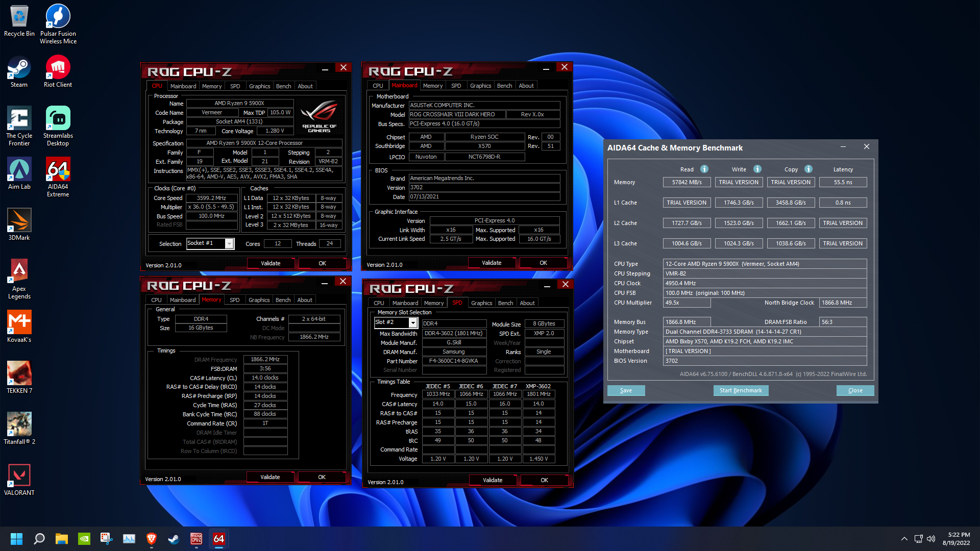
Task: Open TEKKEN 7 desktop shortcut
Action: click(19, 378)
